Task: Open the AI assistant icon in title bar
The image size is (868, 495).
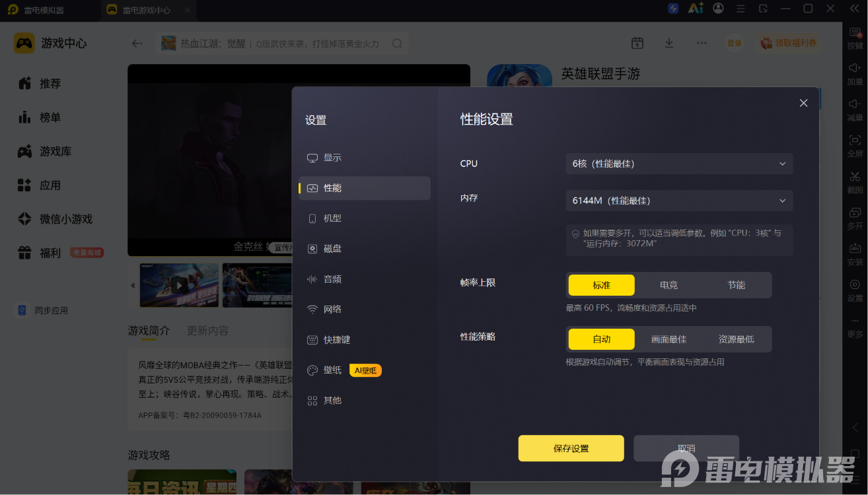Action: (x=696, y=9)
